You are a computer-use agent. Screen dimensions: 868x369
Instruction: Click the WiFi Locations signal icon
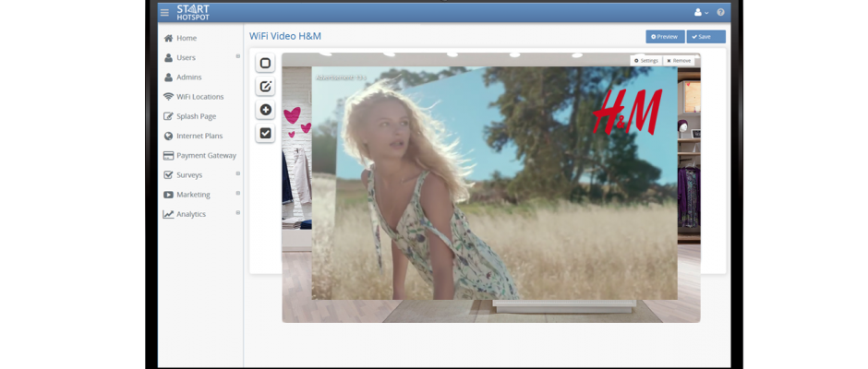168,96
